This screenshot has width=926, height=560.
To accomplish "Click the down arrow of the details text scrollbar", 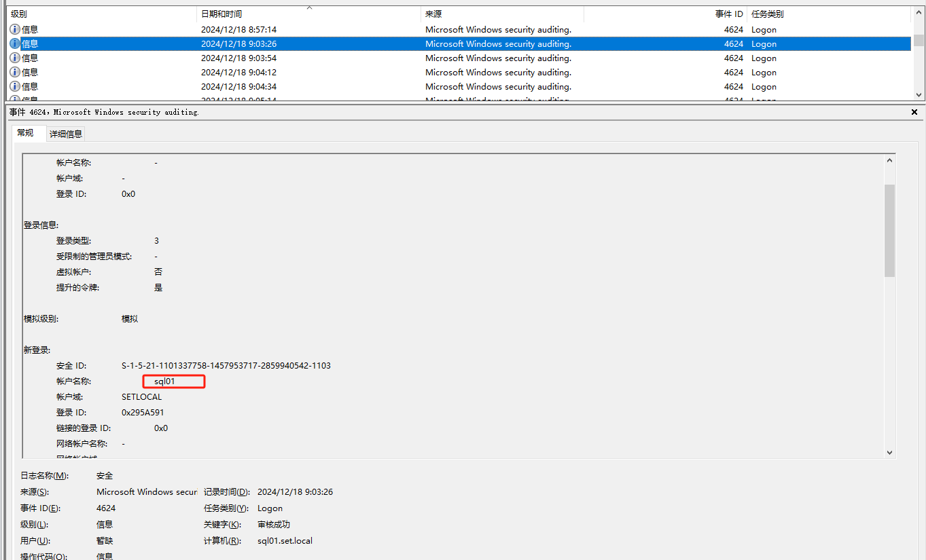I will [889, 452].
